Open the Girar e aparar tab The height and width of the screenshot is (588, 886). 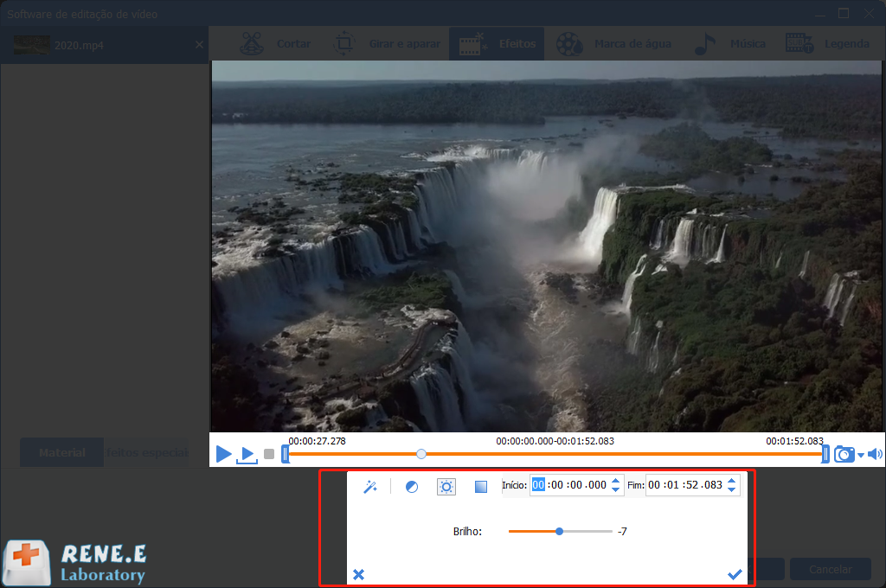tap(388, 43)
